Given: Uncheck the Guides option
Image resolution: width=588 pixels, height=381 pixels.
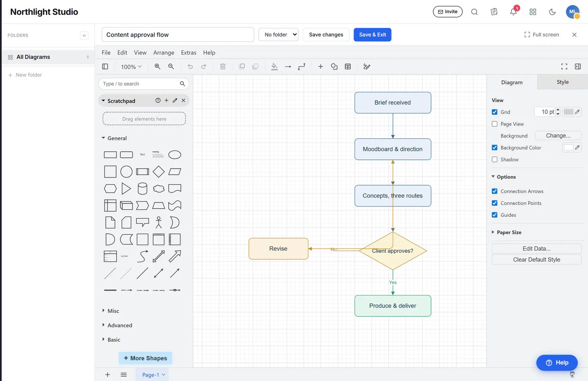Looking at the screenshot, I should pos(495,215).
